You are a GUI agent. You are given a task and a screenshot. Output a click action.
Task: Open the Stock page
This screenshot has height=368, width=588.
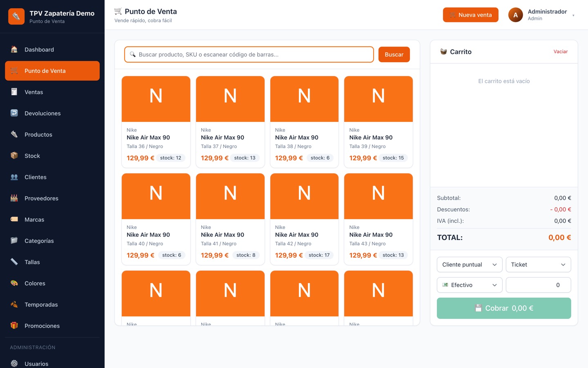52,156
